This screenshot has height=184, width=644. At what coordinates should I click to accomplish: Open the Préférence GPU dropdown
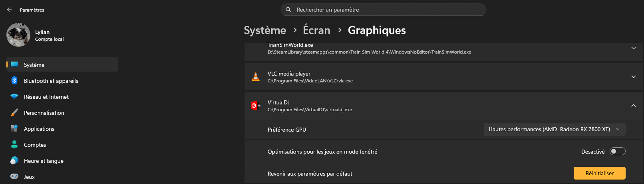554,129
